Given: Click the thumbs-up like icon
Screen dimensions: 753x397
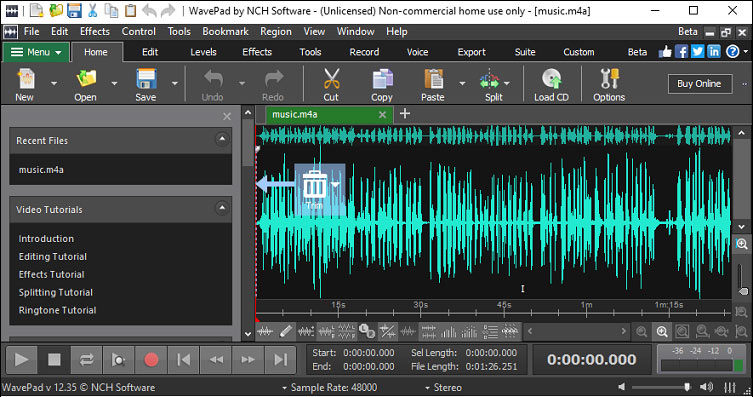Looking at the screenshot, I should (x=666, y=51).
